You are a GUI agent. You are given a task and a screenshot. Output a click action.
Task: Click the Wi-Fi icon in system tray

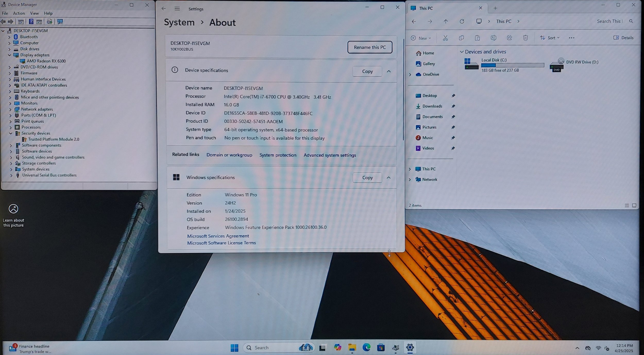click(x=598, y=348)
